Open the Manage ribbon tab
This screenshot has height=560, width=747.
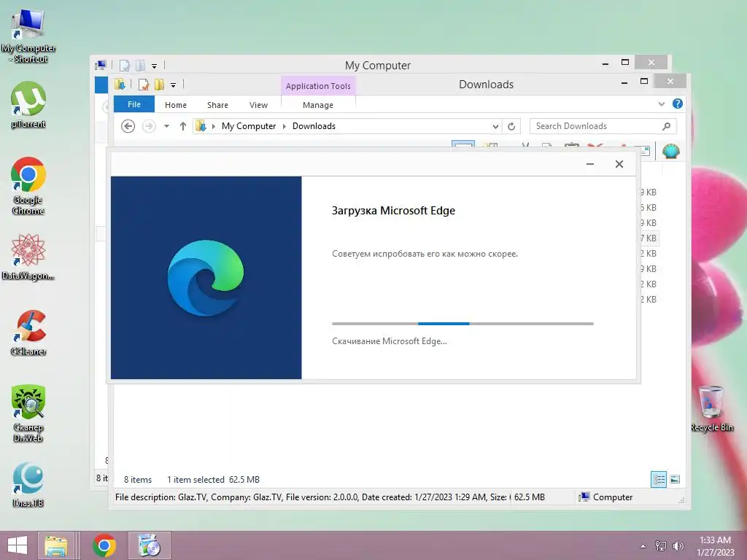click(x=318, y=105)
